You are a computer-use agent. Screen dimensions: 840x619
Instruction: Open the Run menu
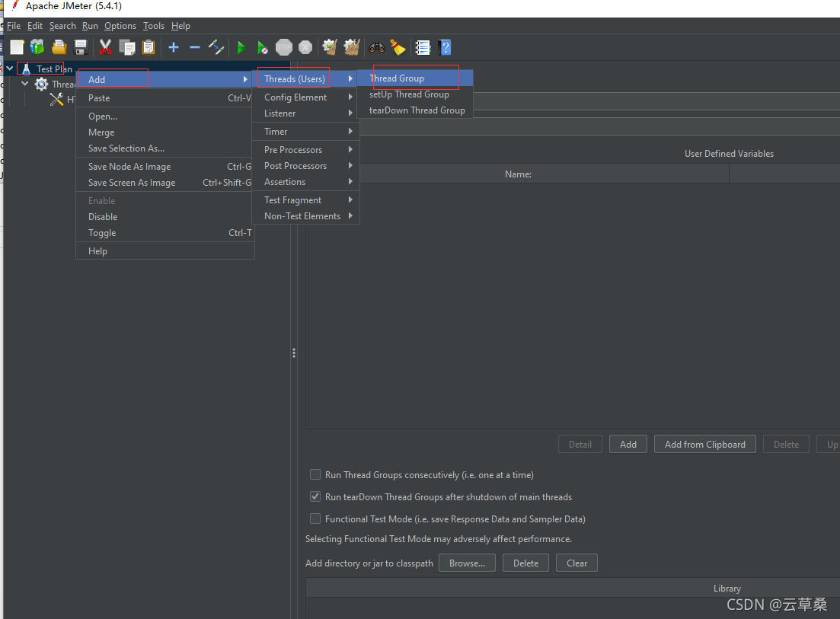click(90, 26)
